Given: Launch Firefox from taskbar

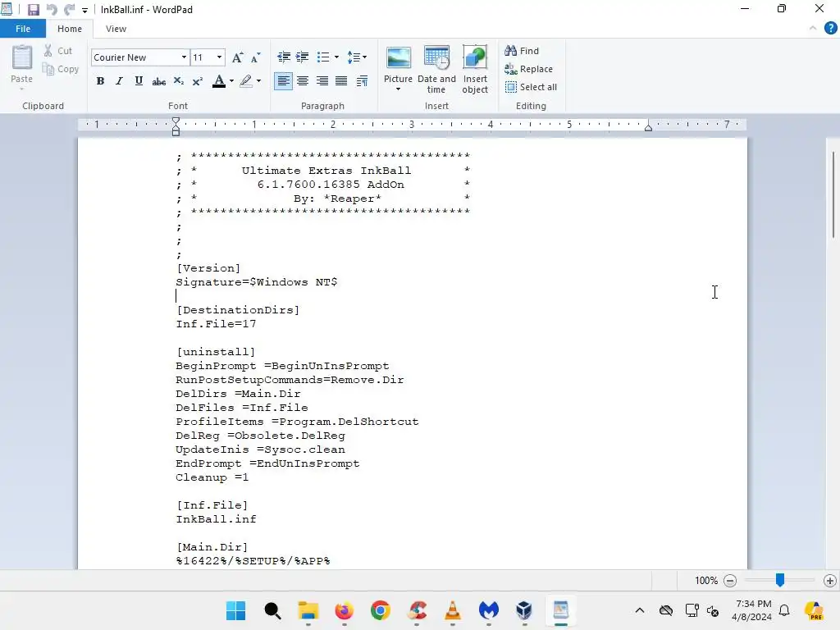Looking at the screenshot, I should [x=344, y=610].
